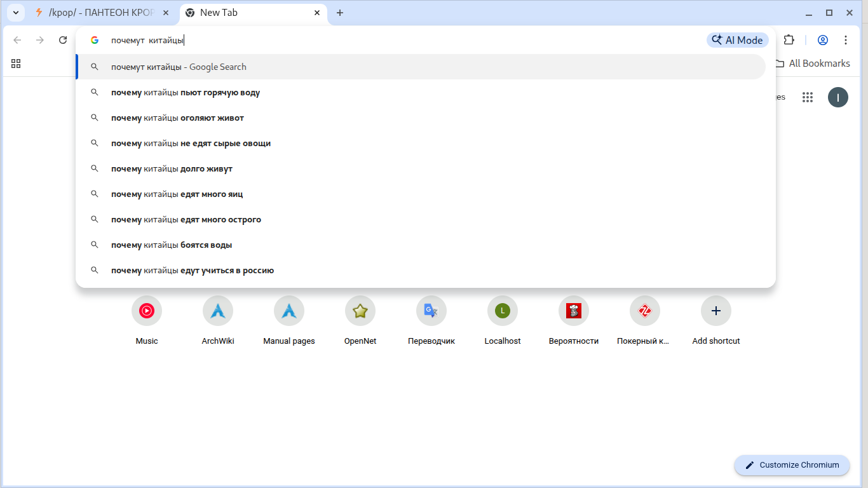Select suggestion 'почемут китайцы - Google Search'

(421, 67)
